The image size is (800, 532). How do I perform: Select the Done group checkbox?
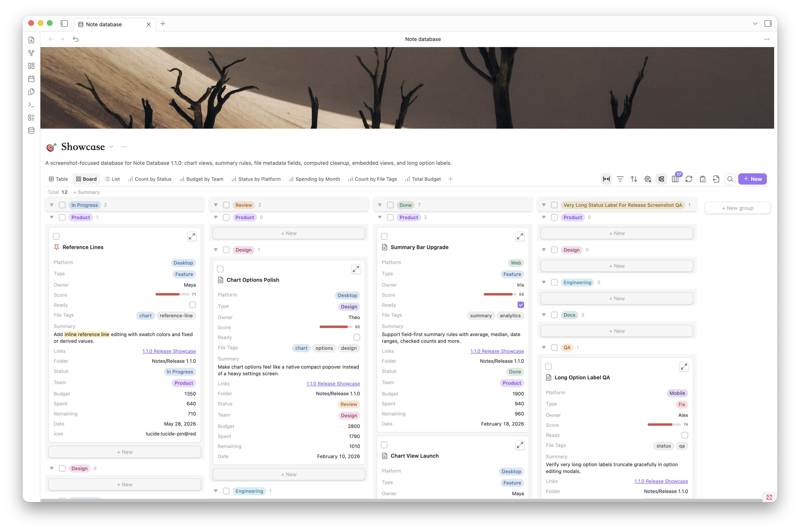(x=390, y=205)
